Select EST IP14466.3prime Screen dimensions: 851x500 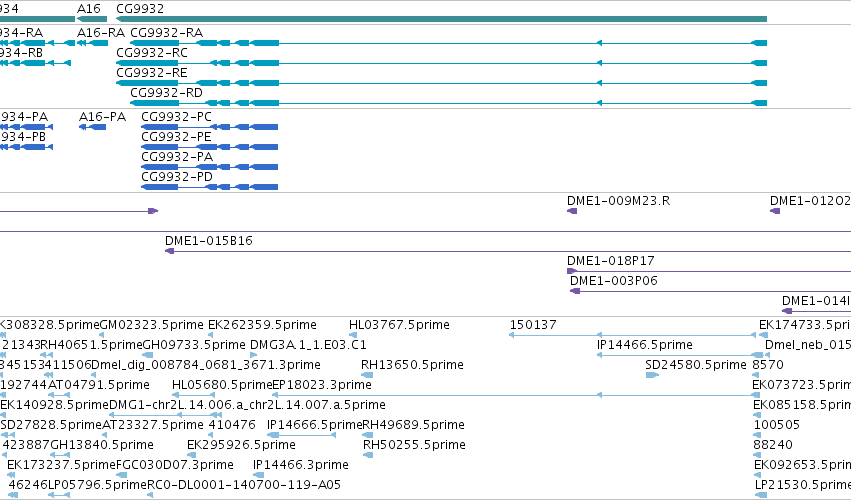point(301,465)
